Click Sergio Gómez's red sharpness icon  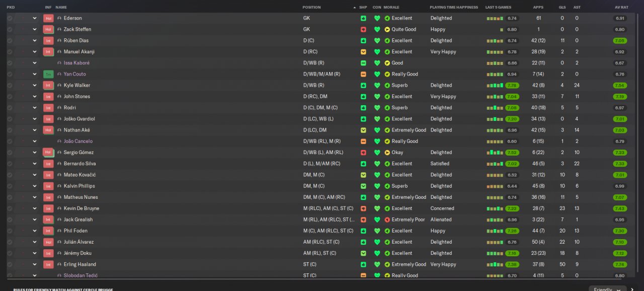363,153
